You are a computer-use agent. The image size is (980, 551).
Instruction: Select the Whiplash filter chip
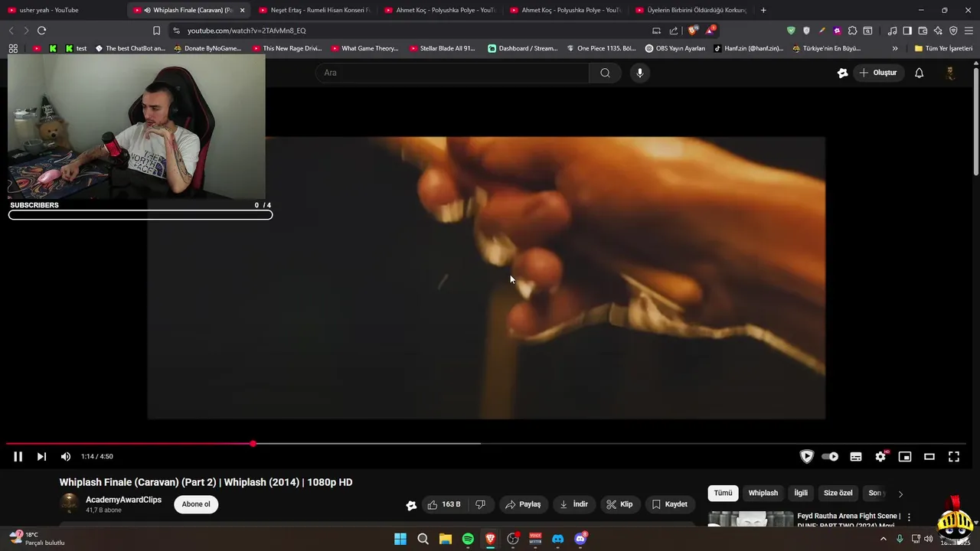(x=763, y=493)
